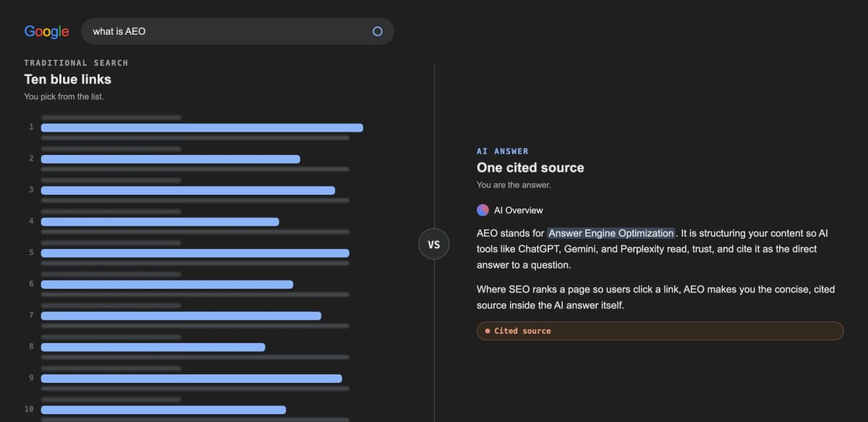Open blue link result number 1
The height and width of the screenshot is (422, 868).
[202, 127]
